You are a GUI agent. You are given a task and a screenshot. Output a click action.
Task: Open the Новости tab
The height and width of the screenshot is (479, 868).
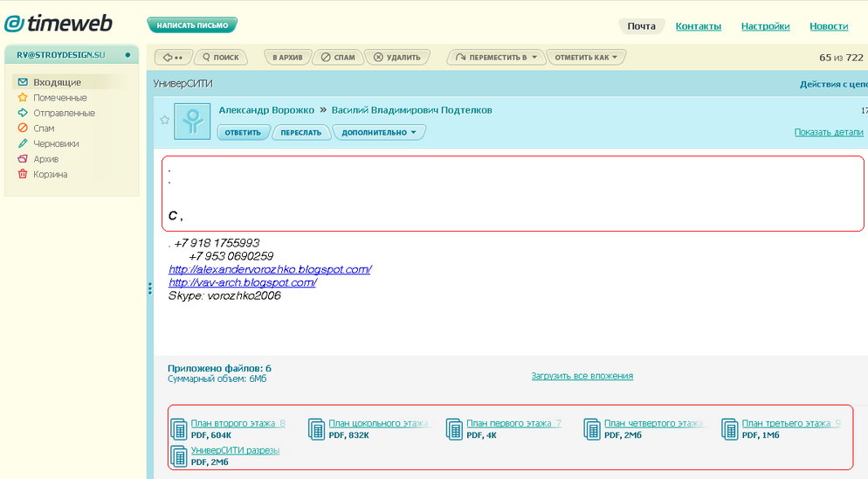pos(829,26)
